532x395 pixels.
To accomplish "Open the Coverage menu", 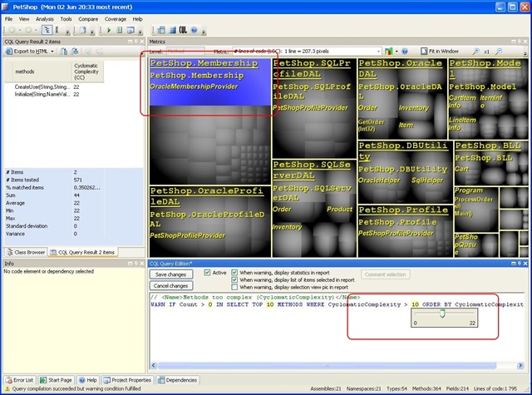I will point(116,19).
